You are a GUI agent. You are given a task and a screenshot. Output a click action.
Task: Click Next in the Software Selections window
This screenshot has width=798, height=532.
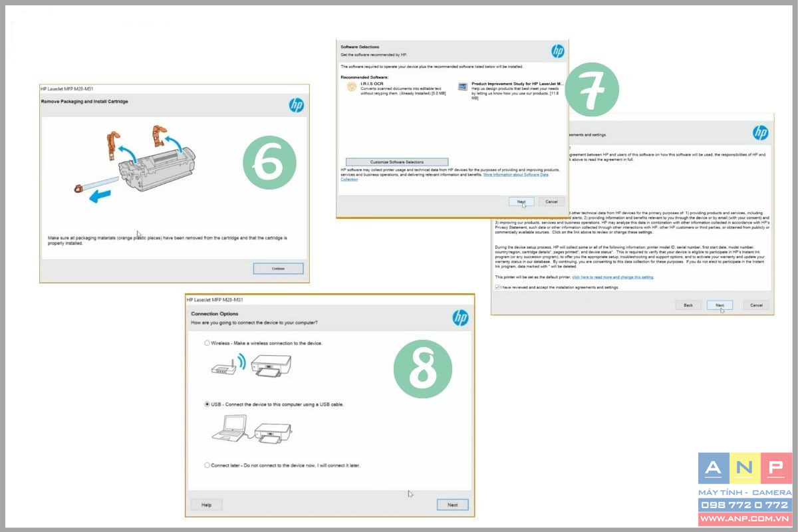click(x=521, y=201)
